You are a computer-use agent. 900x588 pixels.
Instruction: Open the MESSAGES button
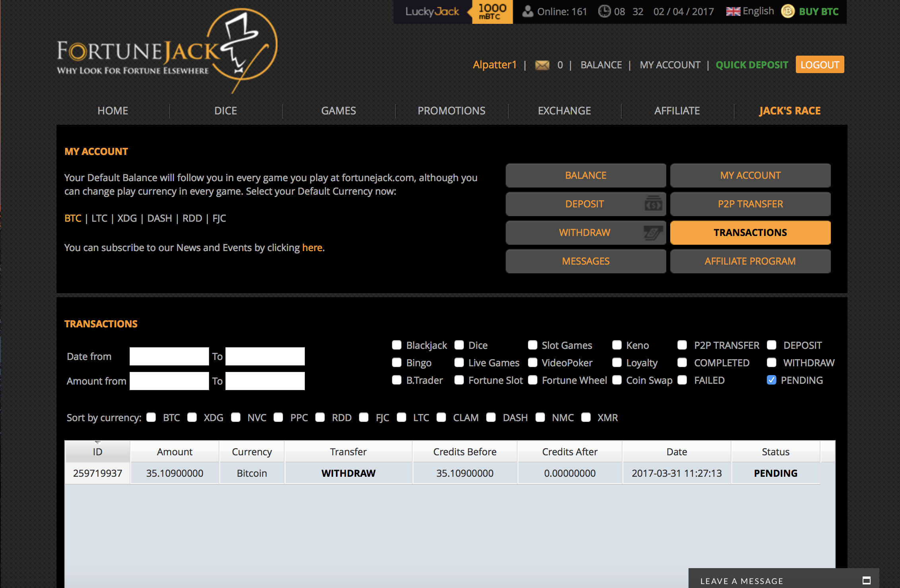[586, 261]
